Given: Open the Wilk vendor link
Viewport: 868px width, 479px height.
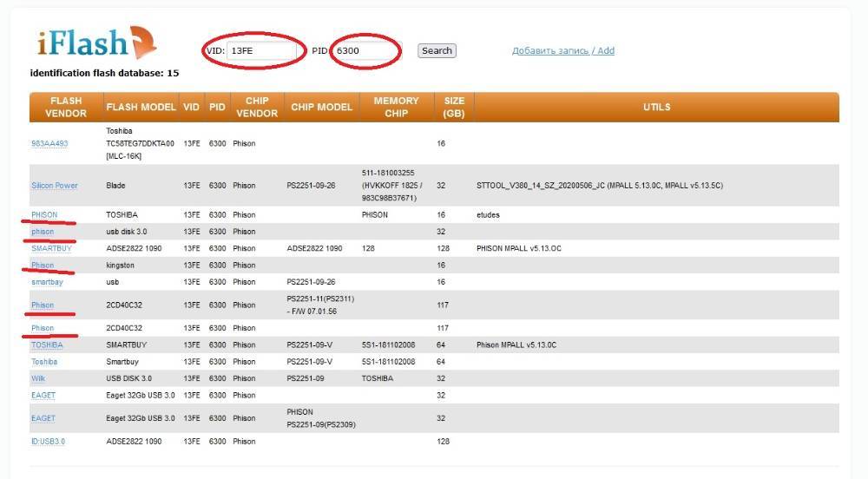Looking at the screenshot, I should click(38, 379).
